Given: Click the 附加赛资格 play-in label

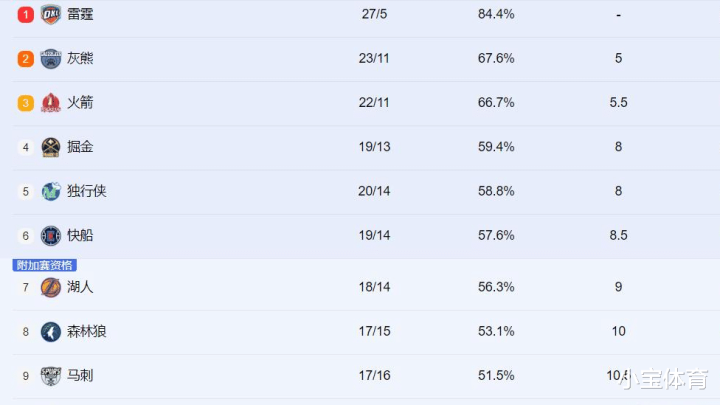Looking at the screenshot, I should (45, 265).
